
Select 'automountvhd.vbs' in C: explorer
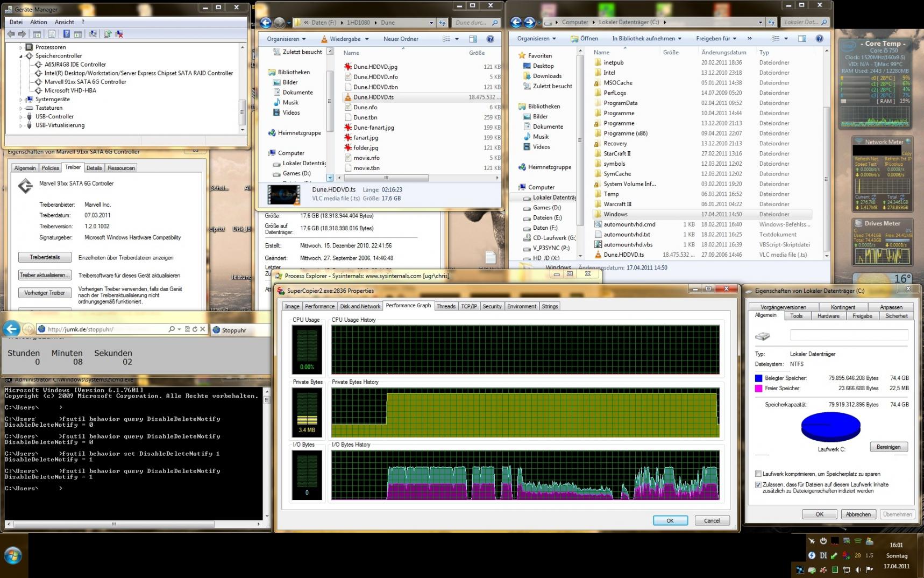pos(628,244)
